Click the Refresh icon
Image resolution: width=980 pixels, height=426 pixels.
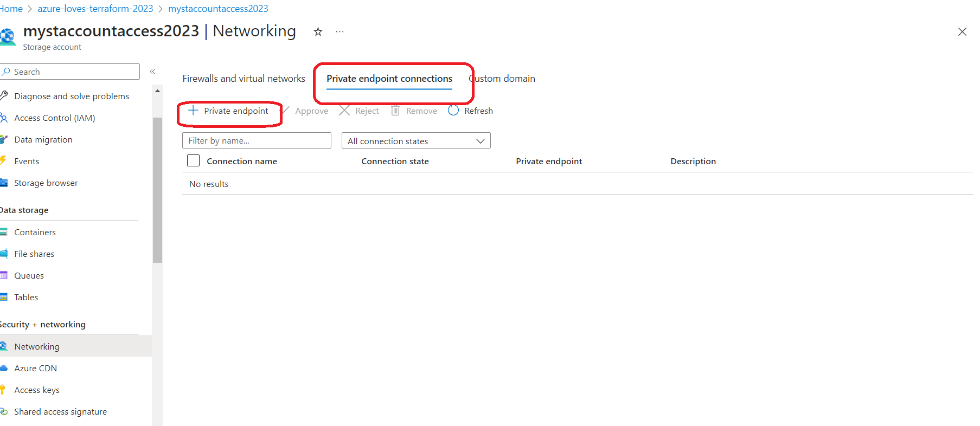point(453,111)
